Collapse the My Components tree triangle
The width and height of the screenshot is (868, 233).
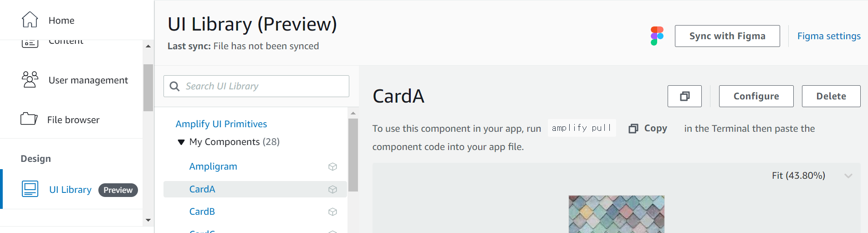tap(181, 142)
